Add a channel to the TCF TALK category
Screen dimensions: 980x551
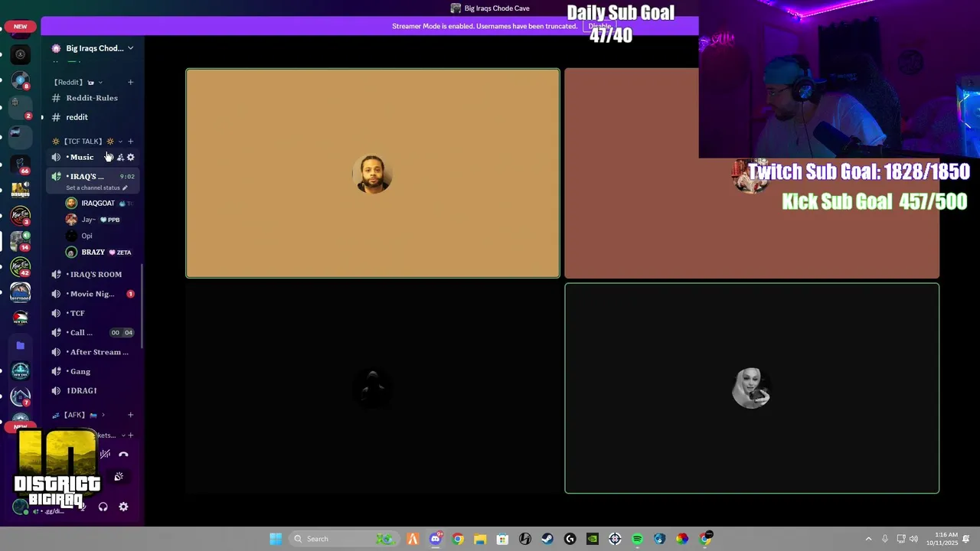pyautogui.click(x=130, y=142)
